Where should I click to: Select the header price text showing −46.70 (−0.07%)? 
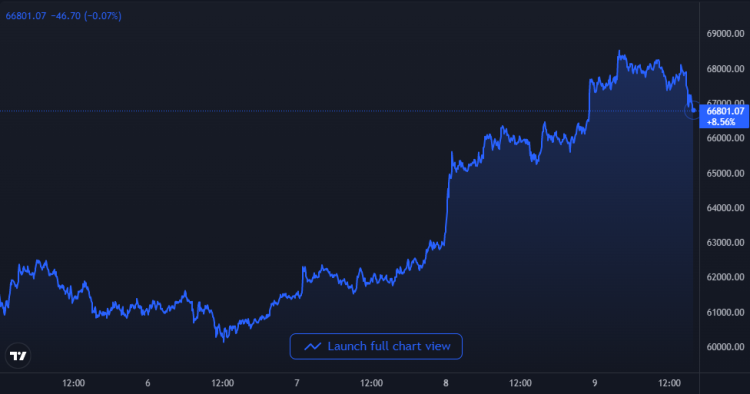[x=86, y=16]
